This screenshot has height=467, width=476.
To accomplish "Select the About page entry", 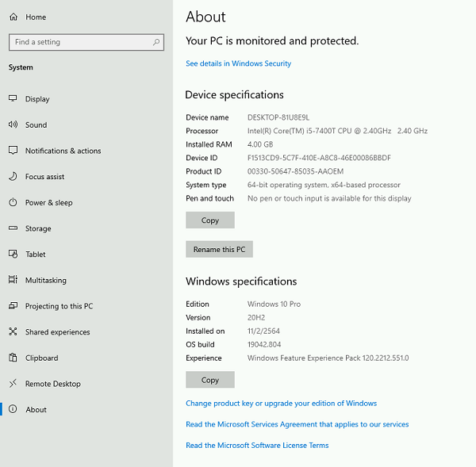I will (36, 410).
